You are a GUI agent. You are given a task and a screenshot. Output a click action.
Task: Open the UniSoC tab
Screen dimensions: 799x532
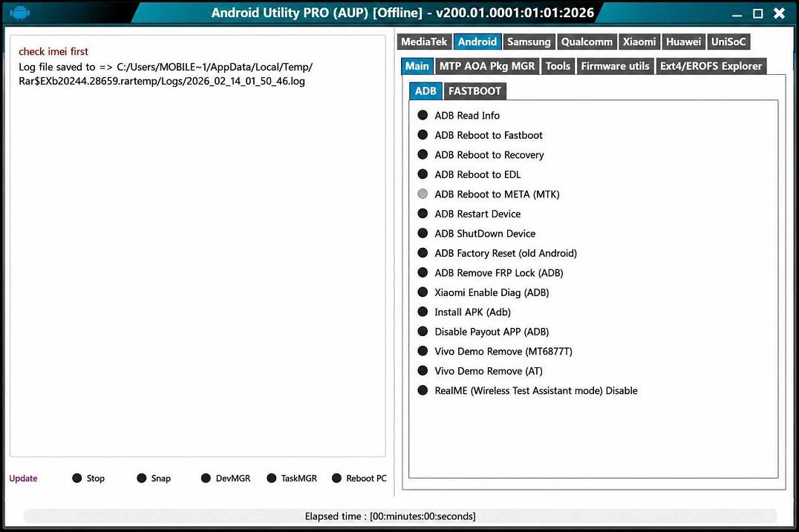click(x=728, y=42)
